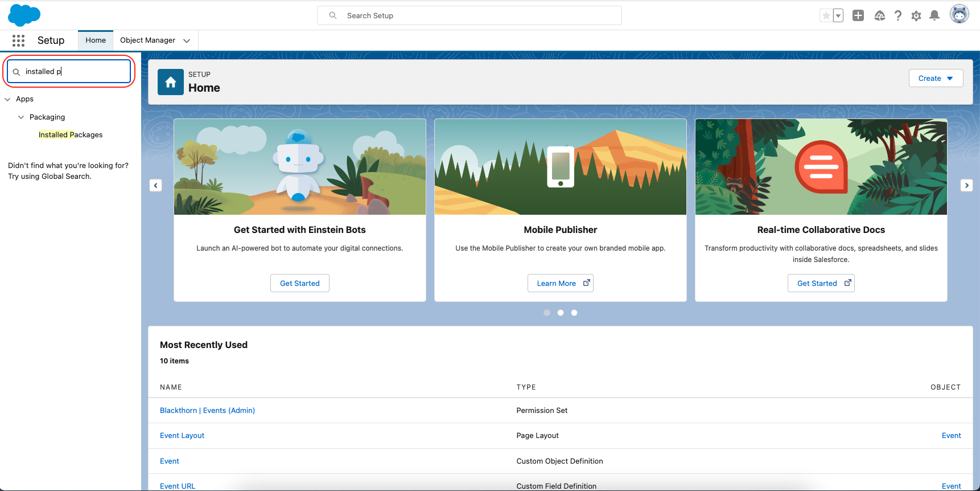
Task: Click the Setup app name label
Action: click(x=51, y=40)
